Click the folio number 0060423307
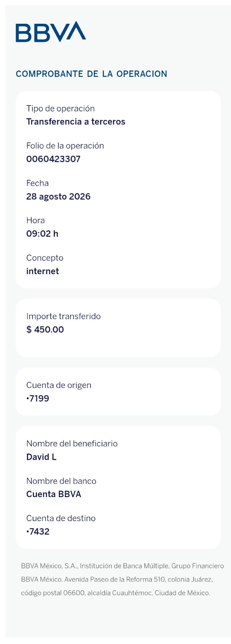This screenshot has width=231, height=644. tap(53, 159)
